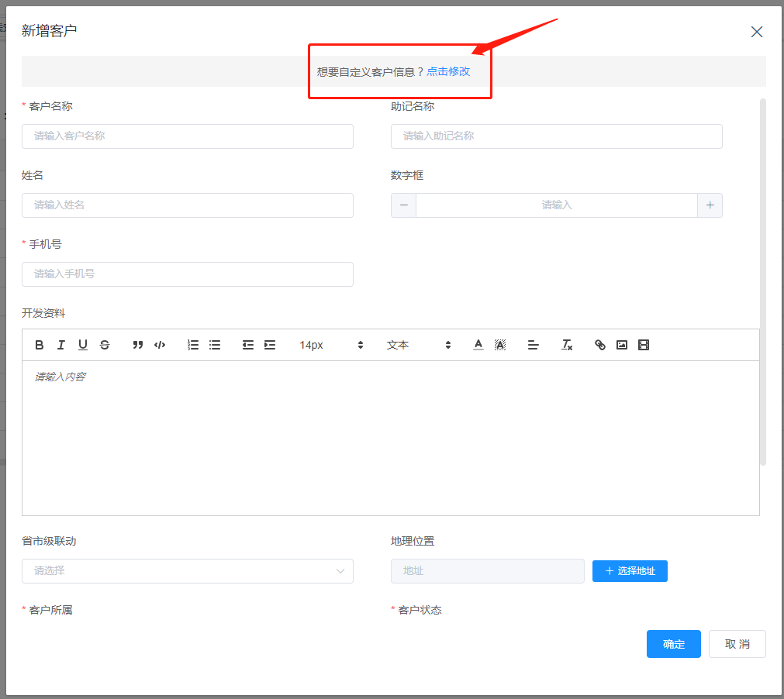Screen dimensions: 784x699
Task: Increase the 数字框 value with plus
Action: pyautogui.click(x=710, y=205)
